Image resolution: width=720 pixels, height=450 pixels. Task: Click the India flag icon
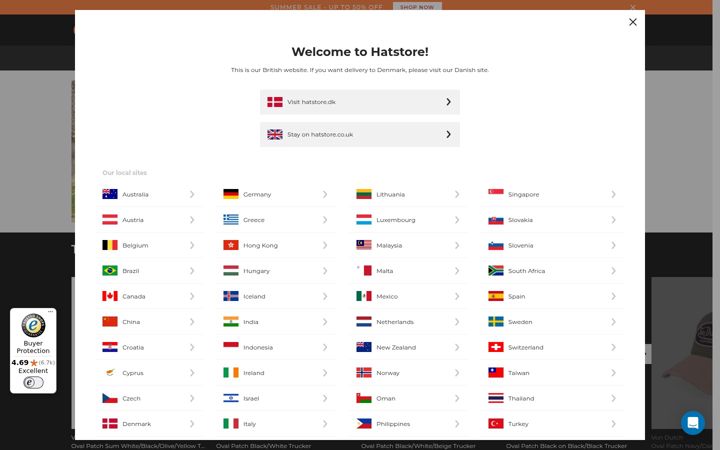[x=231, y=322]
